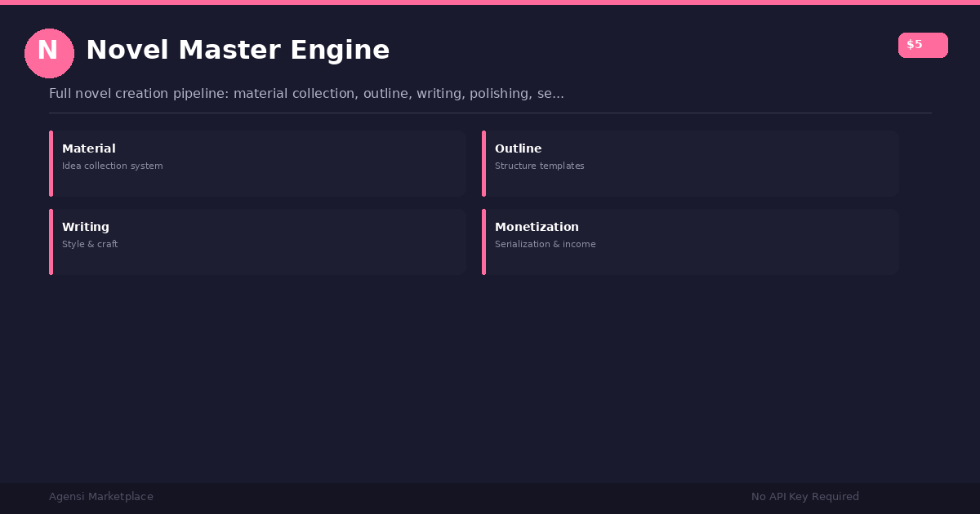
Task: Click the Full novel creation pipeline description
Action: click(306, 94)
